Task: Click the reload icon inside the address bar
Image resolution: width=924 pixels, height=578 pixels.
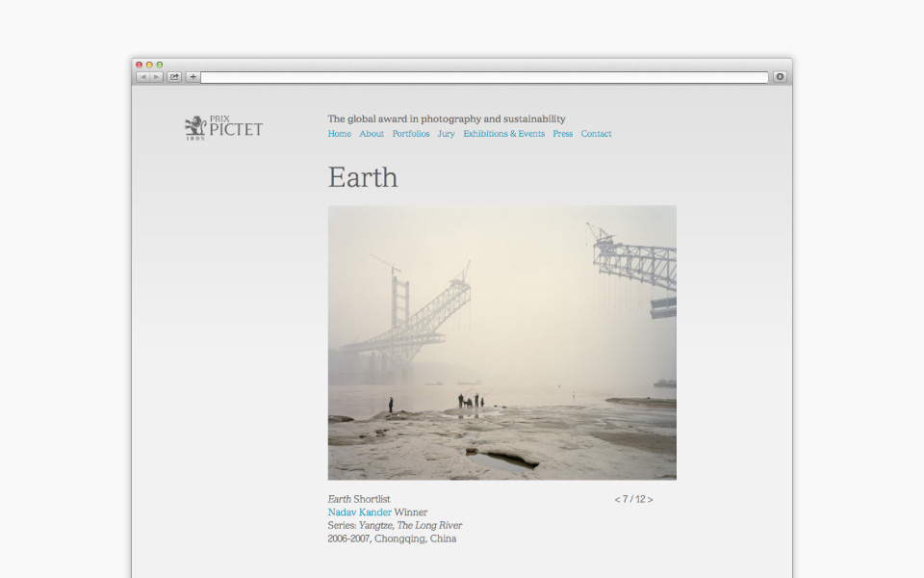Action: [780, 75]
